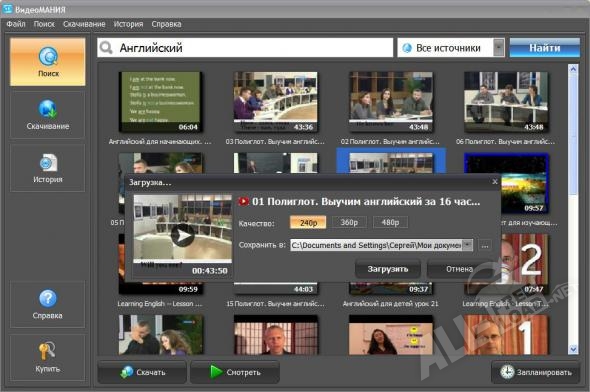Expand the Все источники dropdown
This screenshot has width=590, height=392.
coord(499,48)
